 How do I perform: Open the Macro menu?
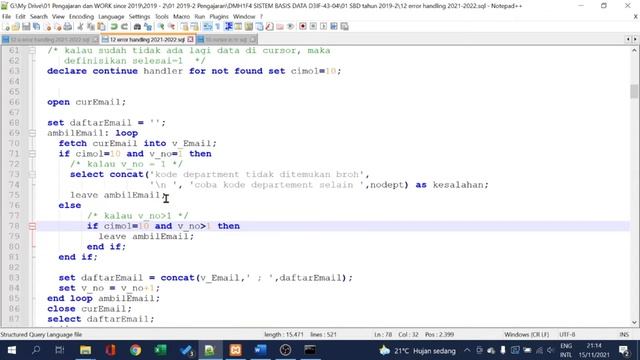(181, 16)
